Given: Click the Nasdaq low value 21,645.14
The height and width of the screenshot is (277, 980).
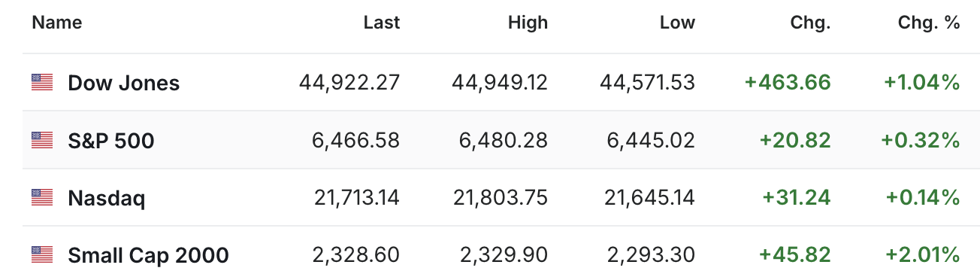Looking at the screenshot, I should pos(650,198).
